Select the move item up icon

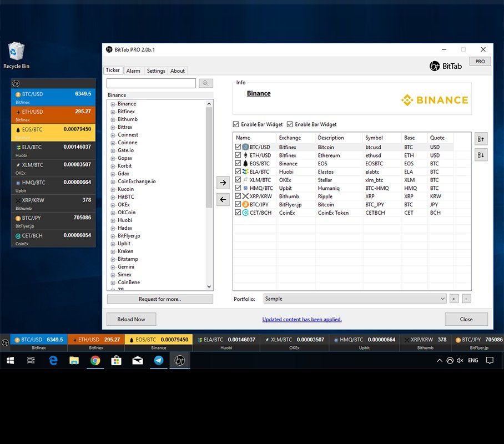pos(481,139)
